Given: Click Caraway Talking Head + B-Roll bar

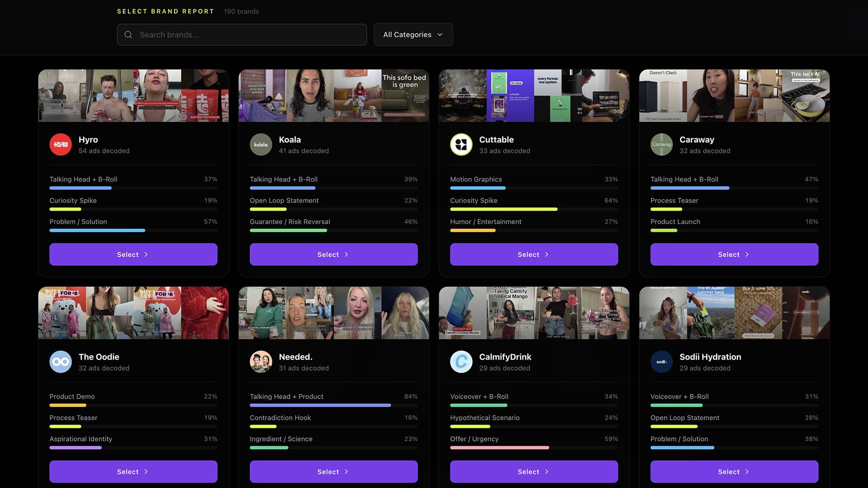Looking at the screenshot, I should tap(734, 188).
